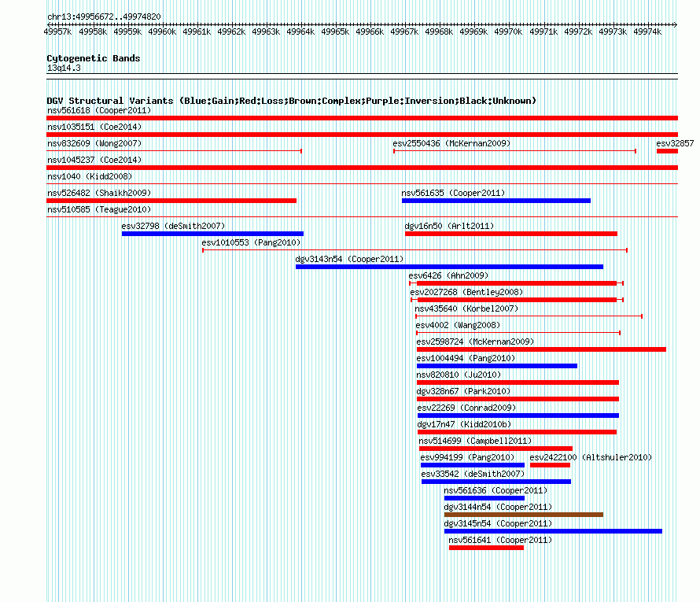
Task: Open esv994199 (Pang2010) variant
Action: [467, 457]
